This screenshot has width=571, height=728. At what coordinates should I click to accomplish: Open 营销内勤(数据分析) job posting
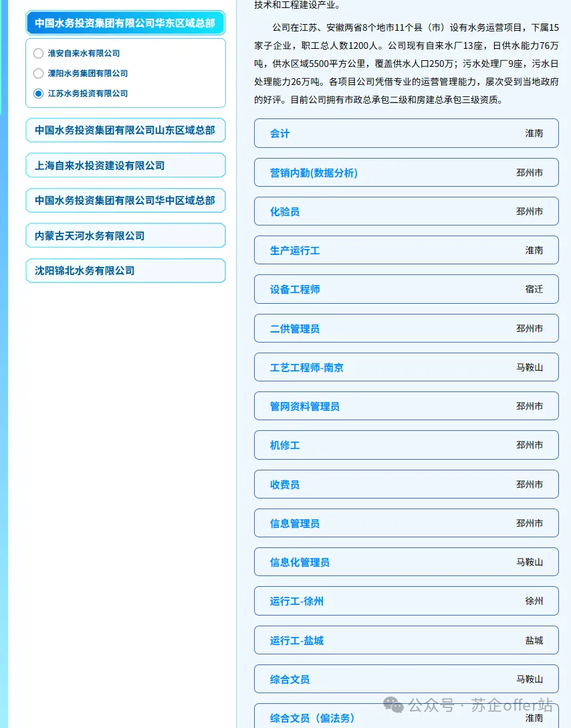[407, 173]
